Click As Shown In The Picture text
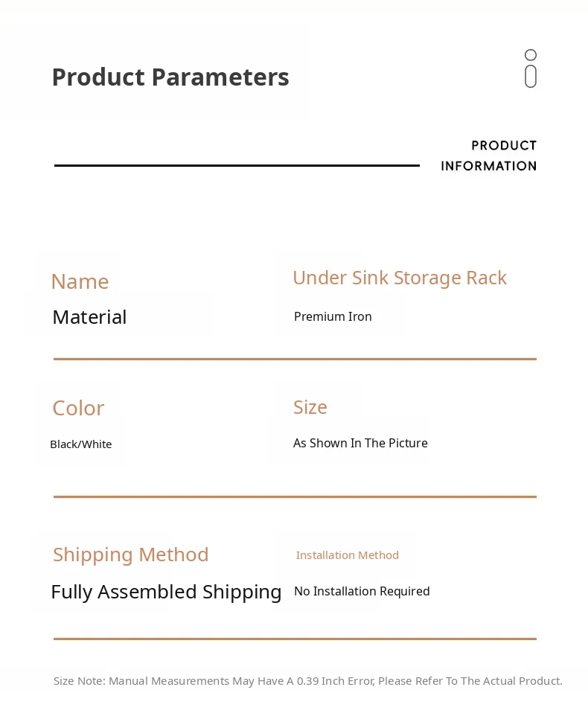 click(360, 443)
